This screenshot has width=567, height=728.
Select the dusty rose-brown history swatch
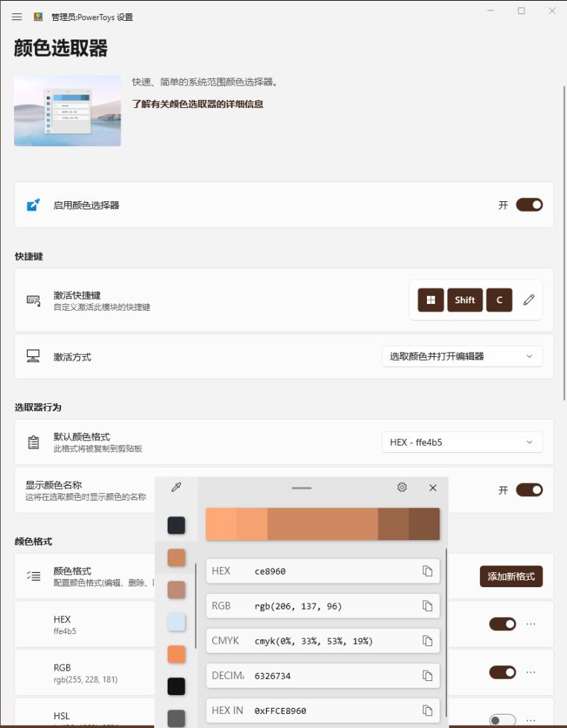coord(176,589)
